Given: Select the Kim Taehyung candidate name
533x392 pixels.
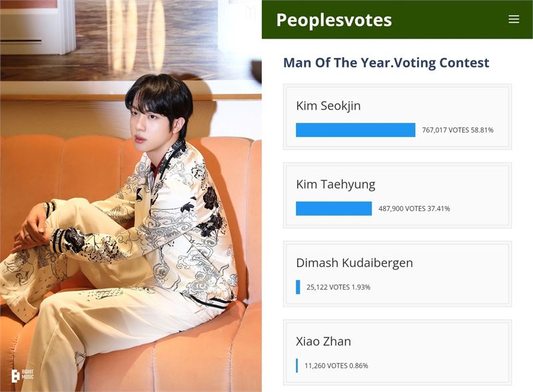Looking at the screenshot, I should pos(336,184).
